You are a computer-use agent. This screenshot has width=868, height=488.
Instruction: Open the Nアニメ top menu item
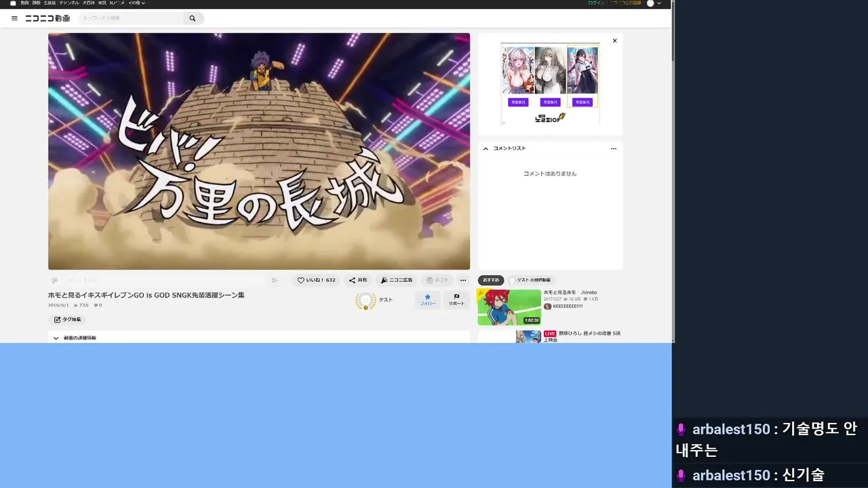(x=117, y=3)
